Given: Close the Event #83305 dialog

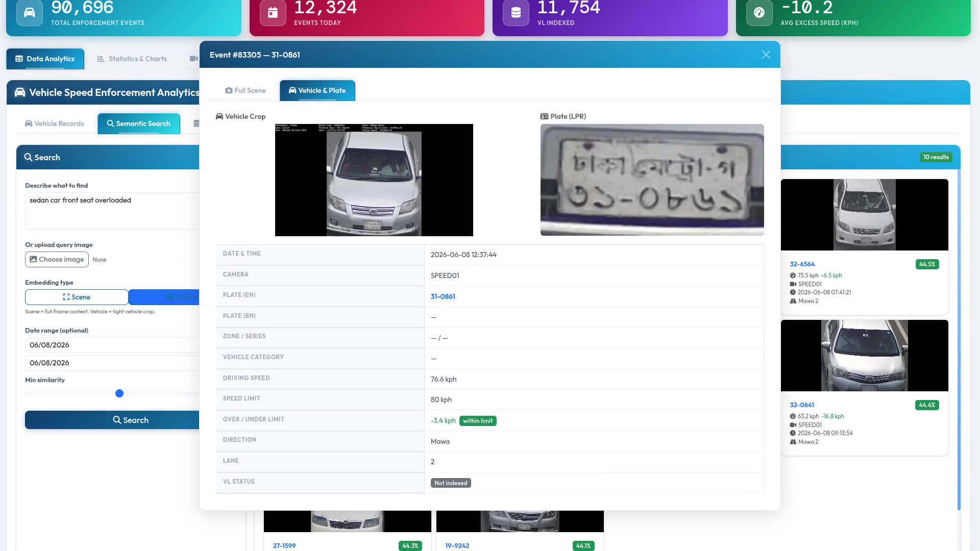Looking at the screenshot, I should [766, 55].
